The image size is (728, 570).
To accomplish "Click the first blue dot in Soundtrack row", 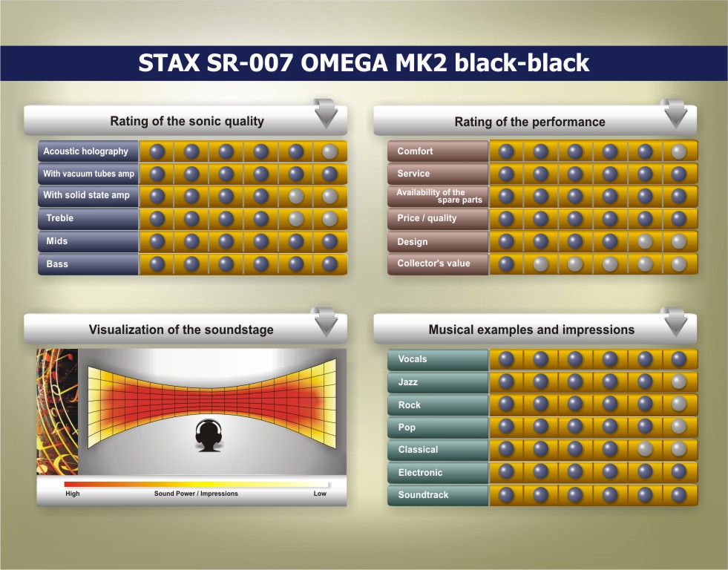I will pos(506,494).
